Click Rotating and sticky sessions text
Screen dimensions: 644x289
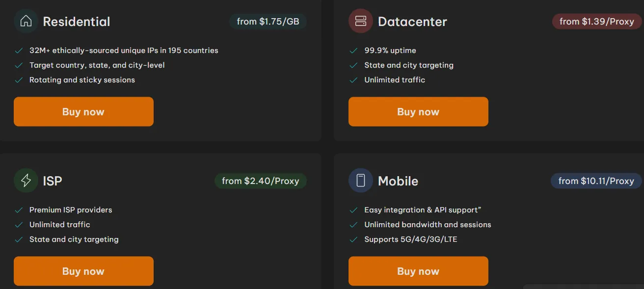[82, 80]
